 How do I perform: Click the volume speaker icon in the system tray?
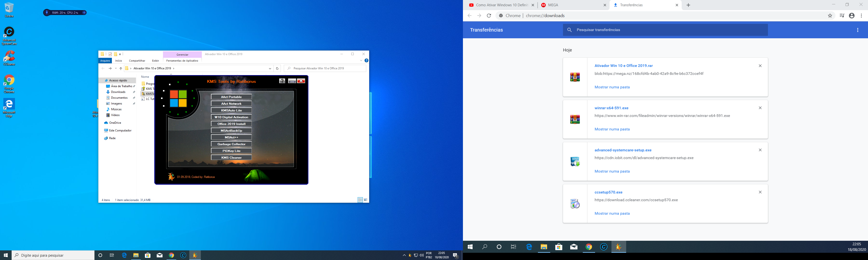pos(421,255)
